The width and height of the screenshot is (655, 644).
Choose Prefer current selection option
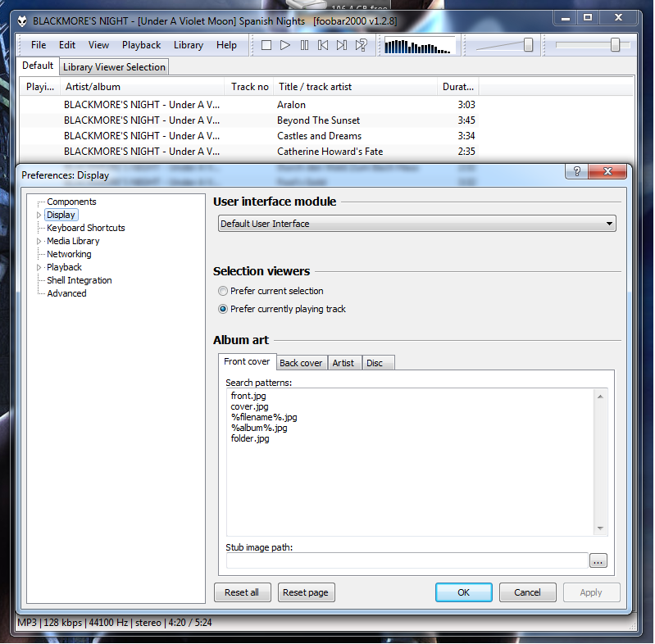tap(271, 291)
